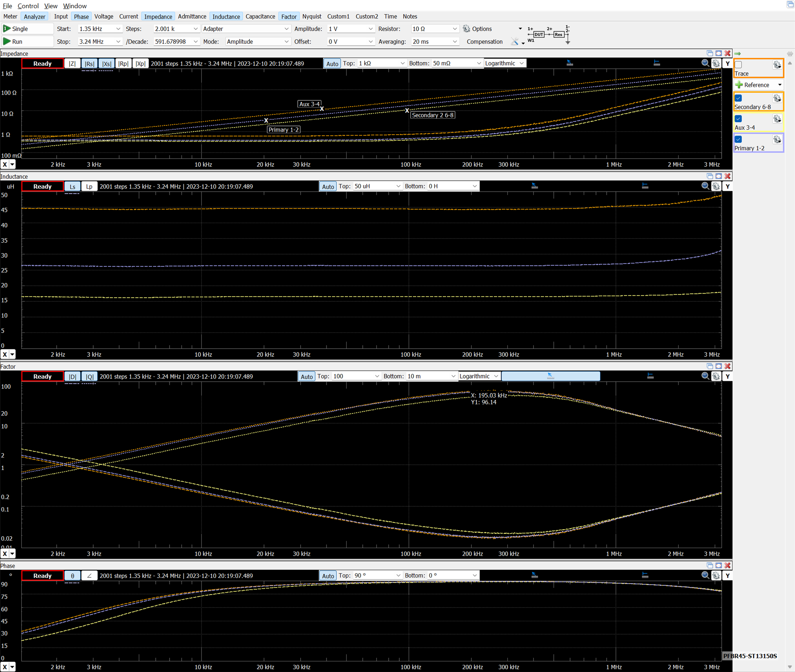Open the Resistor 10 Ω dropdown

(435, 29)
